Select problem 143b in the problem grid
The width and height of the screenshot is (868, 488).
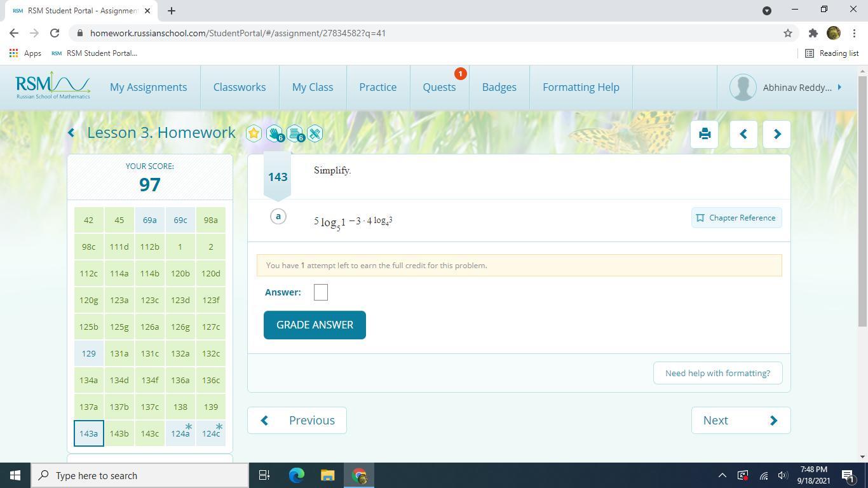[x=119, y=433]
